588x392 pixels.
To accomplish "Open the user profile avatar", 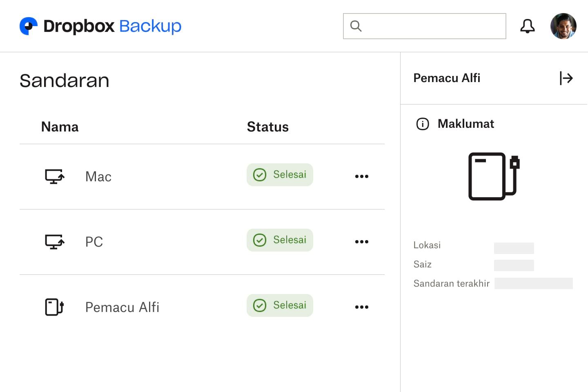I will pyautogui.click(x=563, y=26).
